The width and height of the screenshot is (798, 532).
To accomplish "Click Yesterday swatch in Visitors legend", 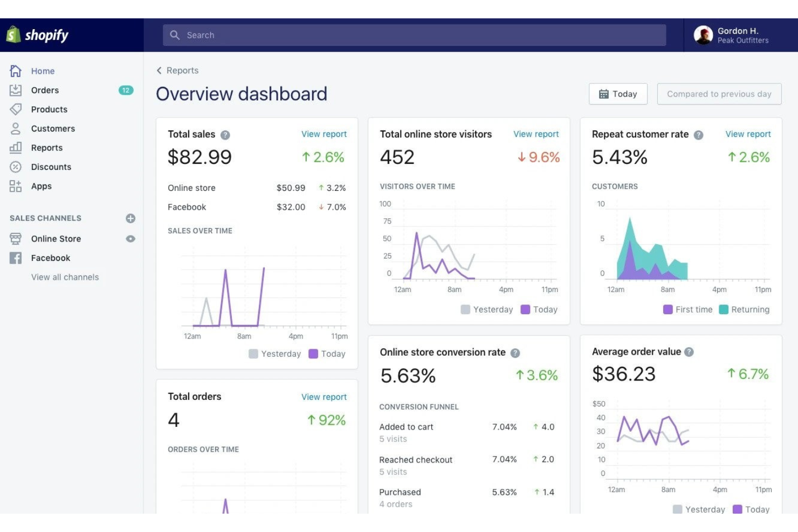I will tap(465, 309).
